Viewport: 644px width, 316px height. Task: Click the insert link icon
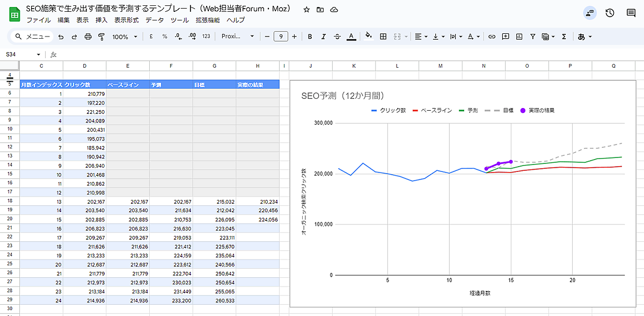492,37
